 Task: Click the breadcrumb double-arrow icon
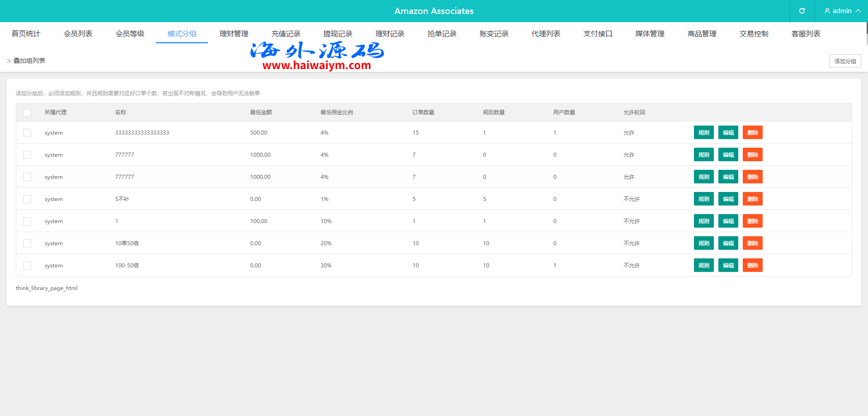(x=9, y=61)
